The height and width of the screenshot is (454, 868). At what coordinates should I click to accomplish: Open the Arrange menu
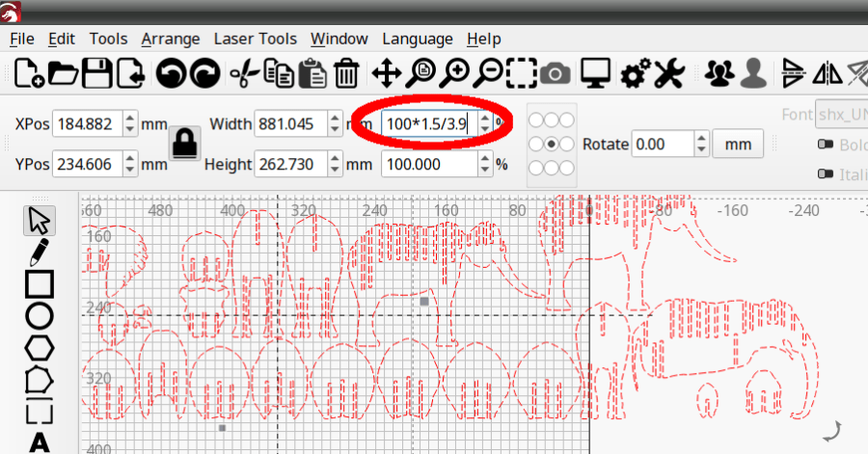click(171, 39)
